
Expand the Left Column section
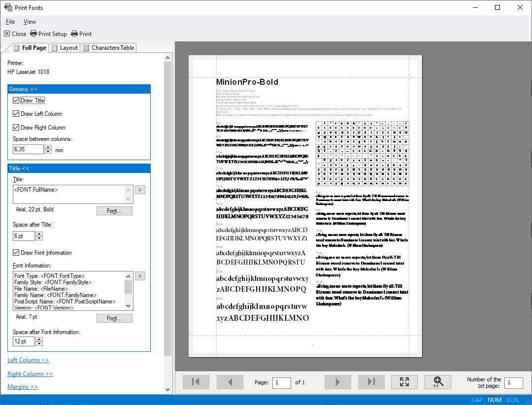[28, 360]
